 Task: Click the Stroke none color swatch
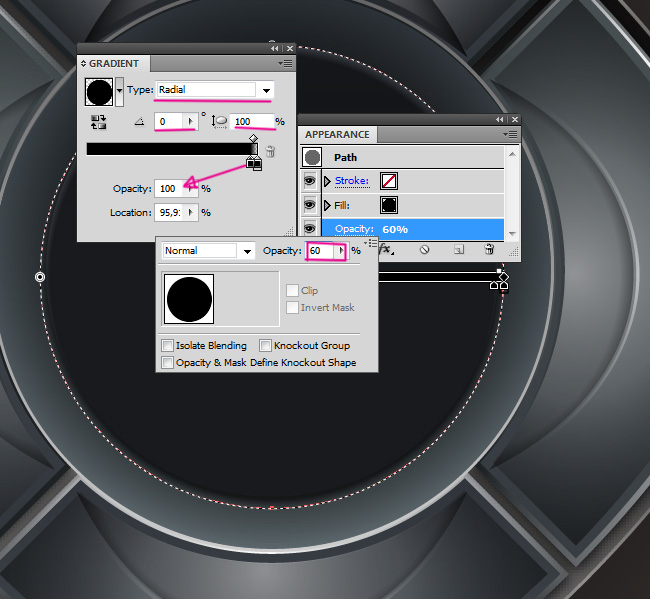(x=389, y=181)
